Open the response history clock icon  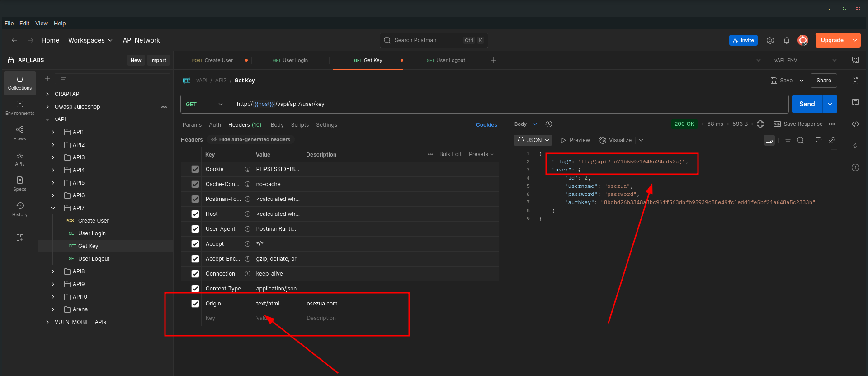pos(549,124)
